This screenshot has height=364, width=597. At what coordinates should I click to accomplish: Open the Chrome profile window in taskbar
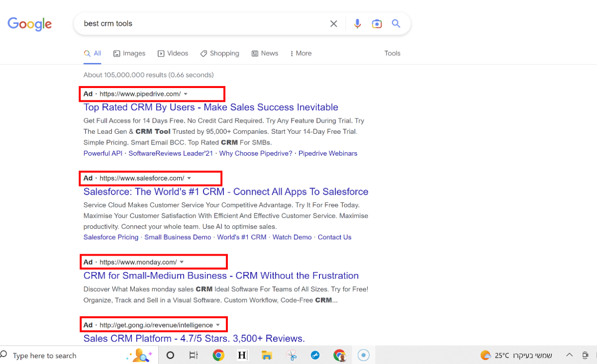click(340, 355)
